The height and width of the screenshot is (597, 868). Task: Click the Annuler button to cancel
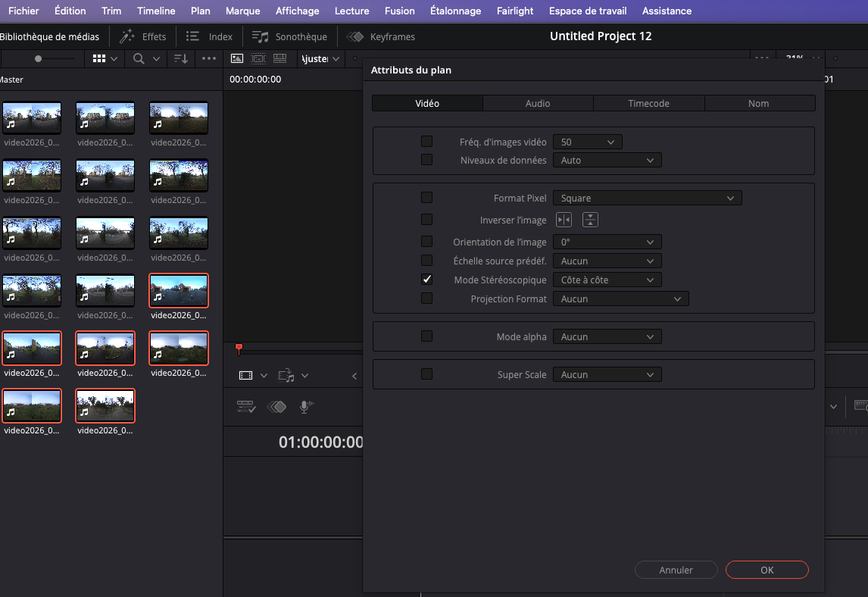click(676, 570)
